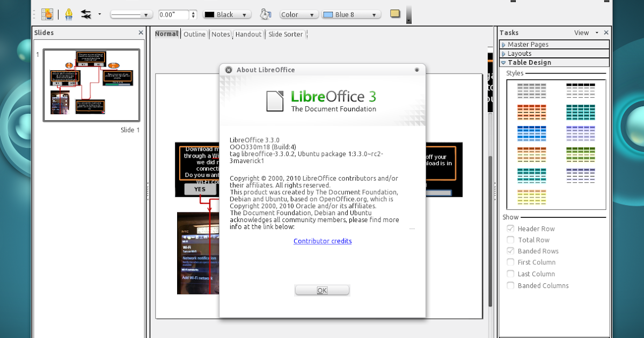Collapse the Table Design section
The height and width of the screenshot is (338, 644).
pos(554,62)
